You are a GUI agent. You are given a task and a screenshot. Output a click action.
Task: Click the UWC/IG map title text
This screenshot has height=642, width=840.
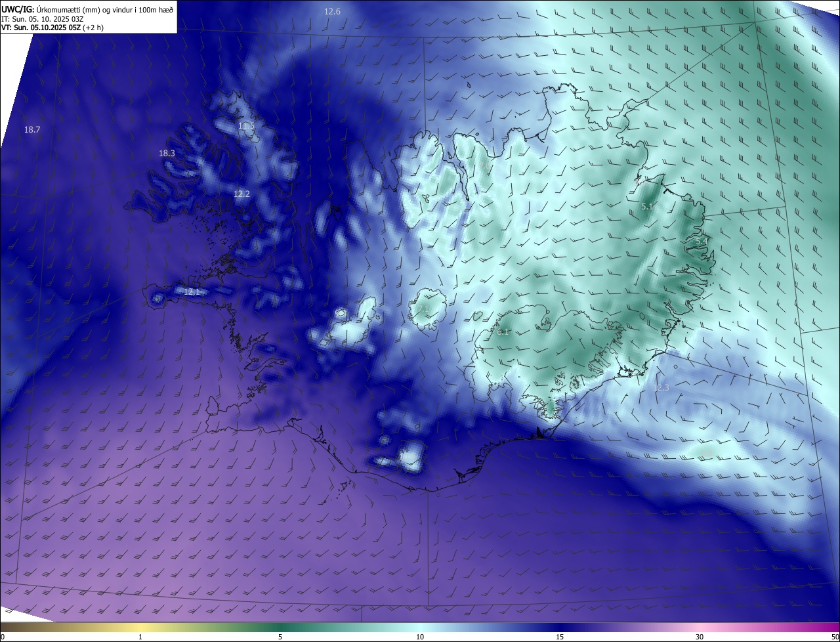[87, 9]
